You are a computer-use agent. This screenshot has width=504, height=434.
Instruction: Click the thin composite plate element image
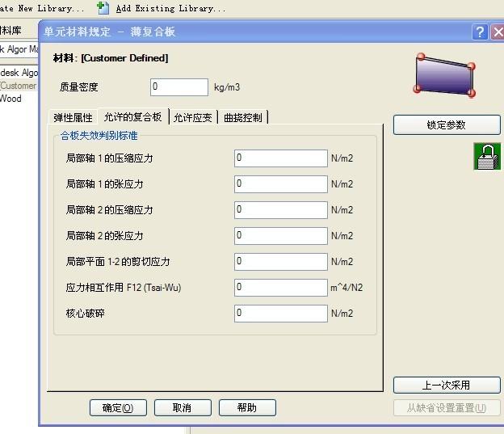(444, 75)
